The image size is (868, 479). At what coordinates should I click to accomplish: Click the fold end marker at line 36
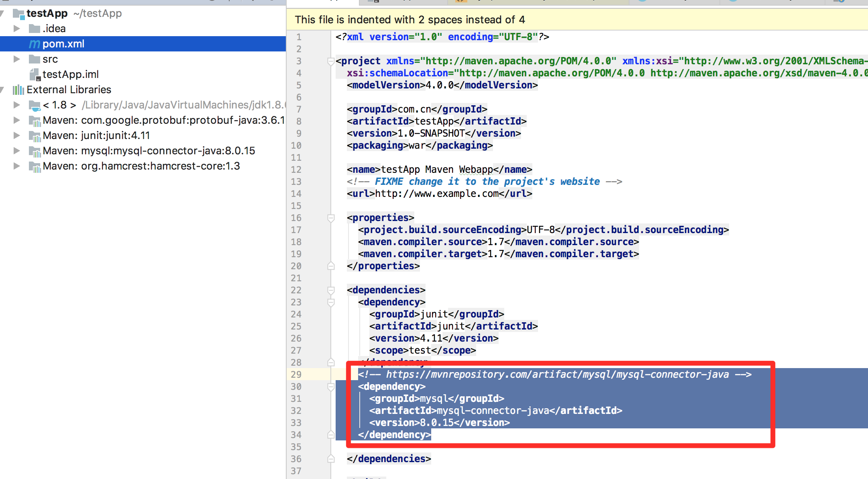[331, 459]
